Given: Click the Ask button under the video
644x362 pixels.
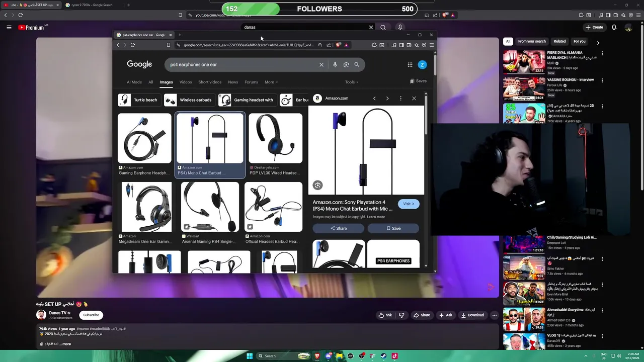Looking at the screenshot, I should tap(446, 315).
